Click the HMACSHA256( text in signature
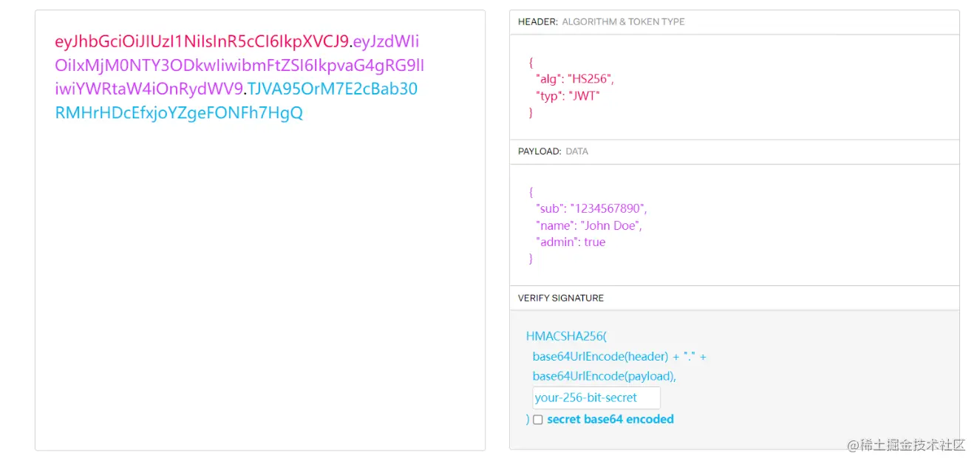Viewport: 980px width, 467px height. (x=566, y=336)
